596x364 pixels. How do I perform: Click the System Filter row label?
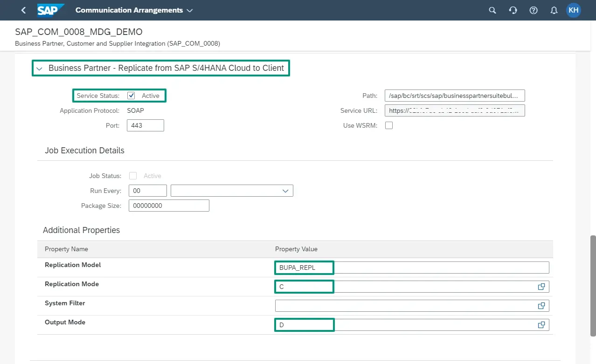click(65, 303)
